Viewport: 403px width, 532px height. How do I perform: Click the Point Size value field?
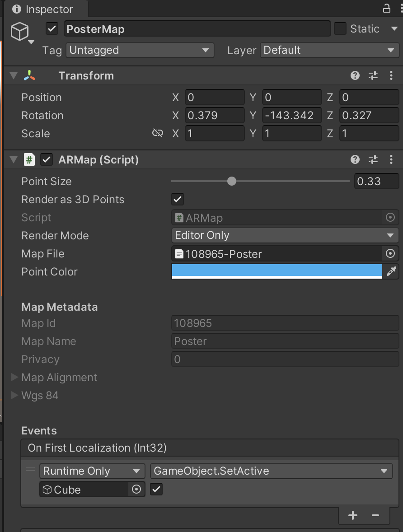click(x=376, y=181)
